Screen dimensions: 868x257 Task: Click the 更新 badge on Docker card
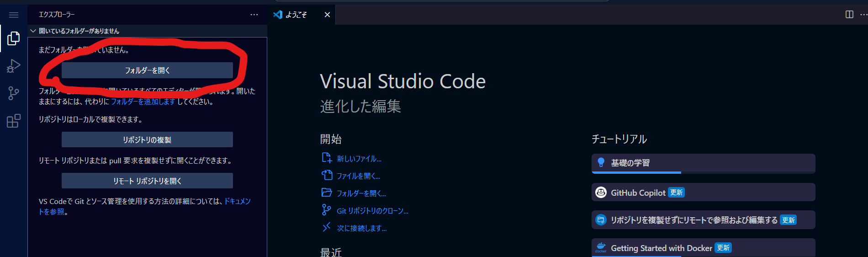pos(723,248)
